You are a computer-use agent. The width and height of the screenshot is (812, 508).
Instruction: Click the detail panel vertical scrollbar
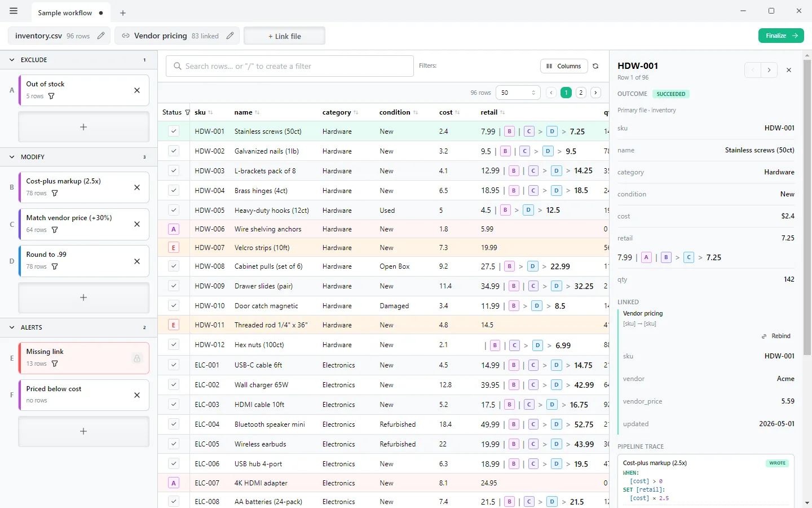pyautogui.click(x=807, y=206)
